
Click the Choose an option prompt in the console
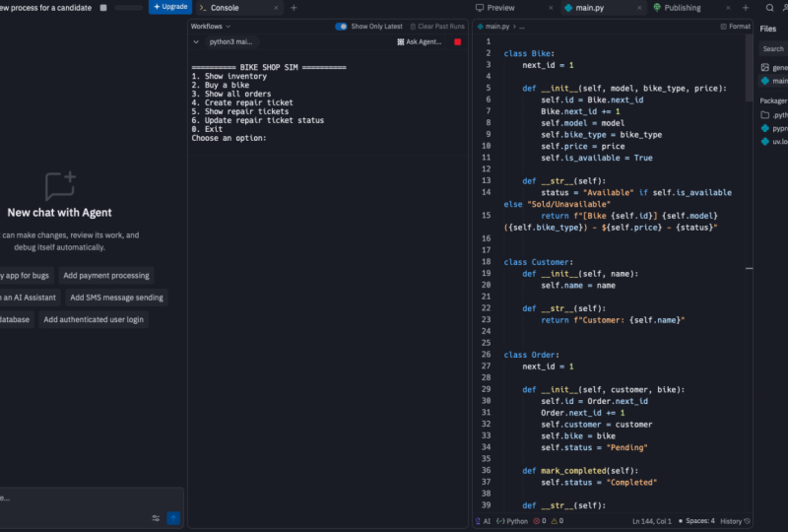(229, 138)
